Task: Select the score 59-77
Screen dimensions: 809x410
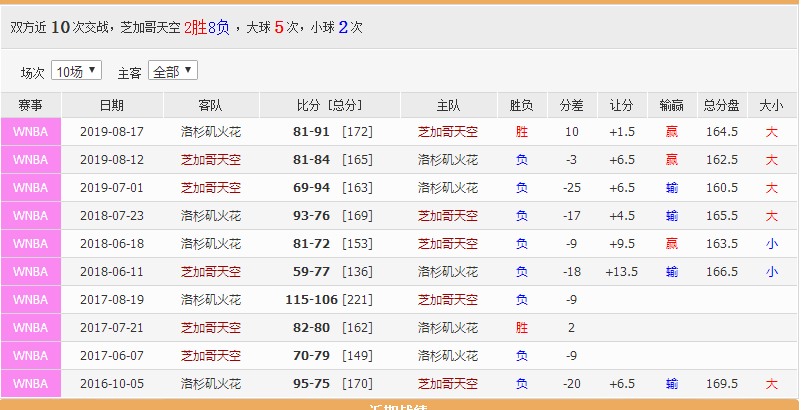Action: pos(311,271)
